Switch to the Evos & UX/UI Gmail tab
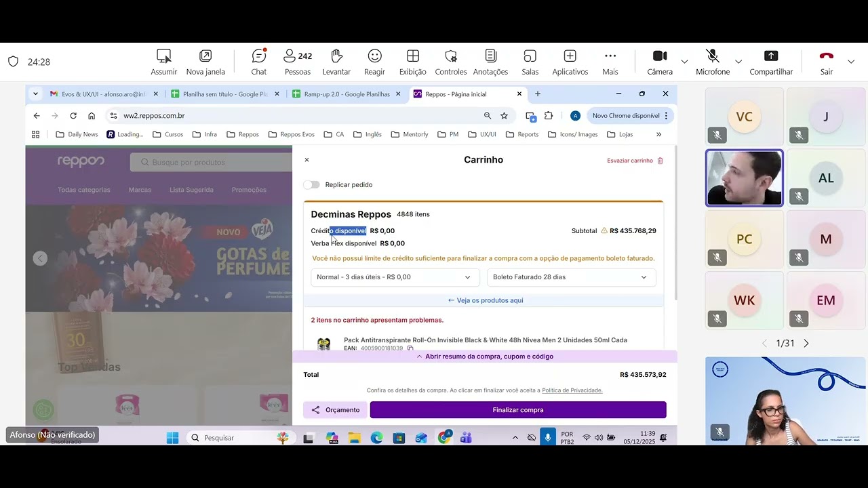Image resolution: width=868 pixels, height=488 pixels. click(104, 94)
